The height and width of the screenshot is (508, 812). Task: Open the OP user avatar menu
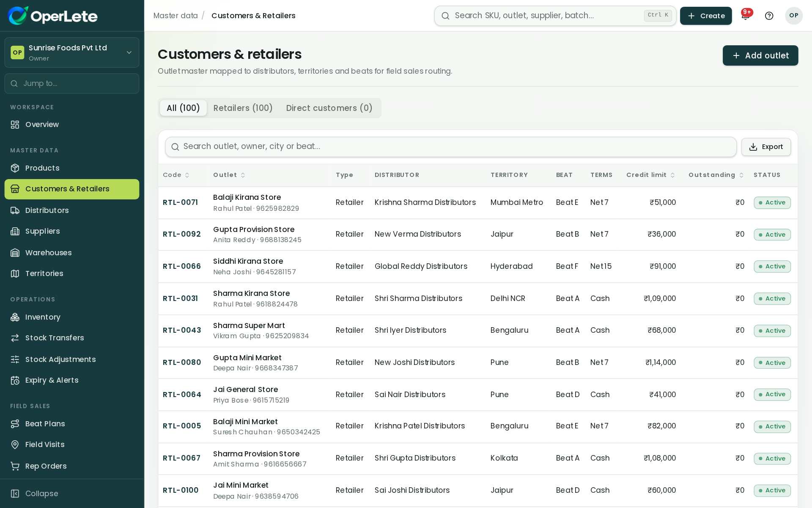point(794,16)
